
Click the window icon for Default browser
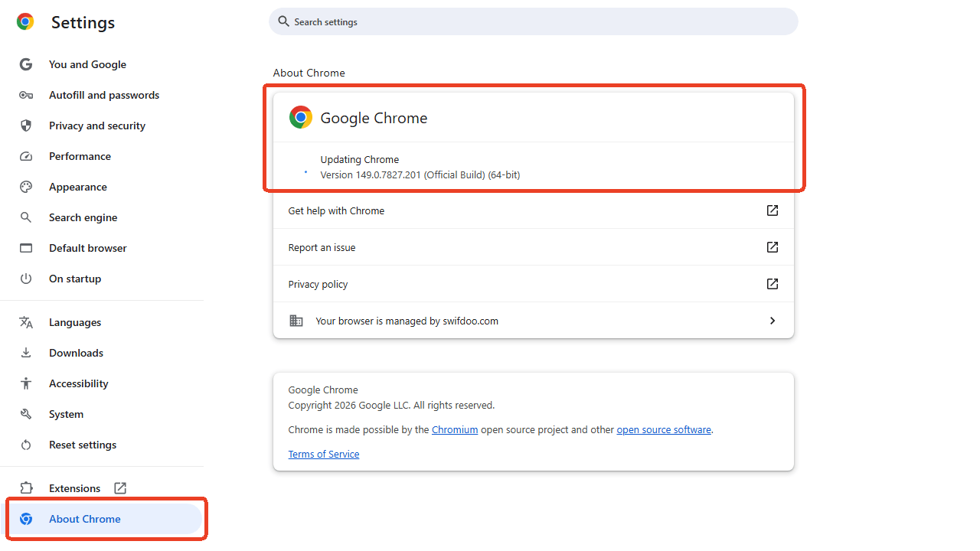click(26, 248)
